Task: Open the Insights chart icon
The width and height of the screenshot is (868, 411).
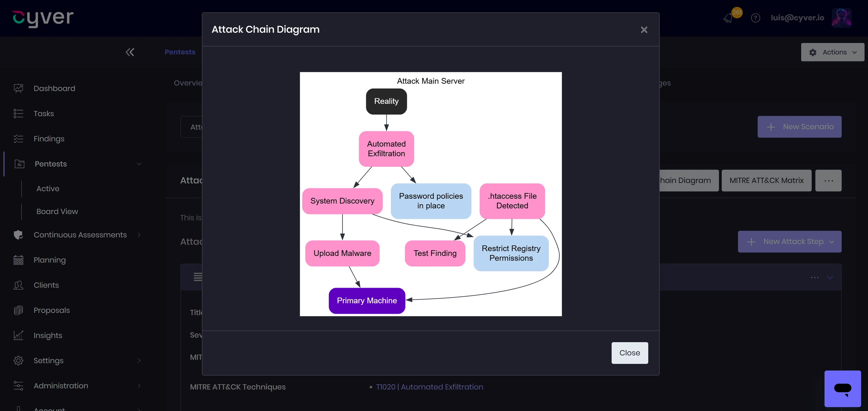Action: click(x=18, y=335)
